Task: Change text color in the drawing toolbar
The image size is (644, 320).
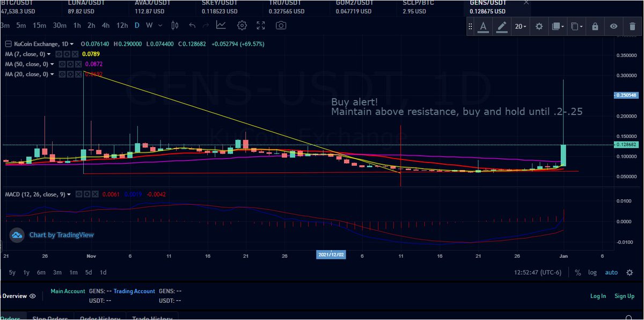Action: [x=484, y=26]
